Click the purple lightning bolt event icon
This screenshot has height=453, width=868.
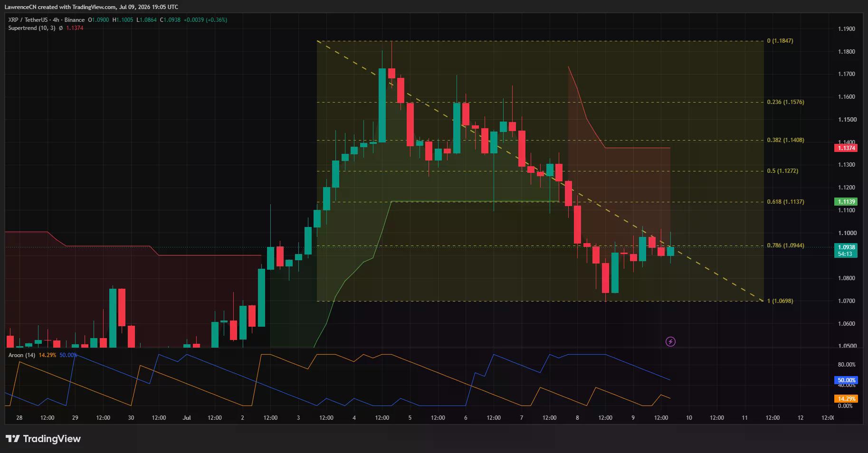[x=670, y=341]
